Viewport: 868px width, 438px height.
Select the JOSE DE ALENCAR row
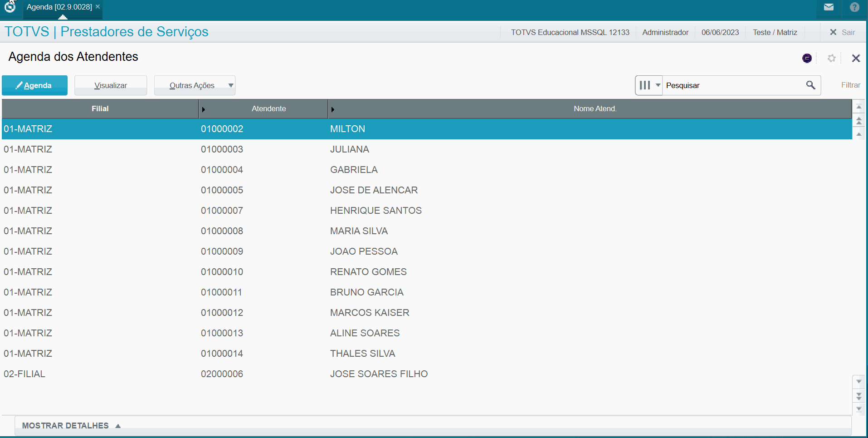tap(427, 190)
